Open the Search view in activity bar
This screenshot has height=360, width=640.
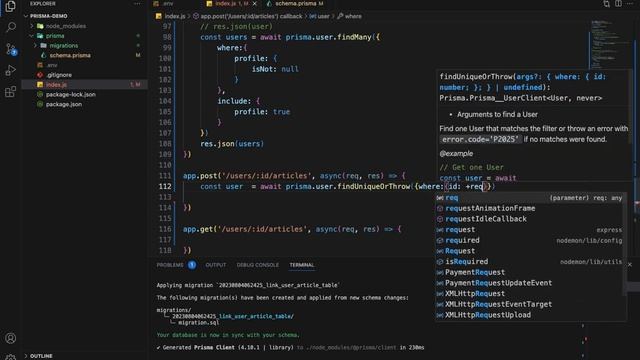tap(11, 28)
